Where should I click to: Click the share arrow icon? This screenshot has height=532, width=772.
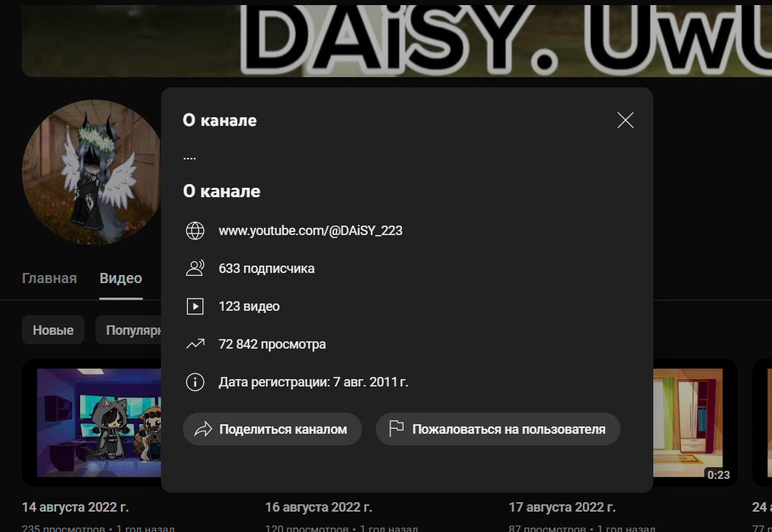pyautogui.click(x=203, y=429)
